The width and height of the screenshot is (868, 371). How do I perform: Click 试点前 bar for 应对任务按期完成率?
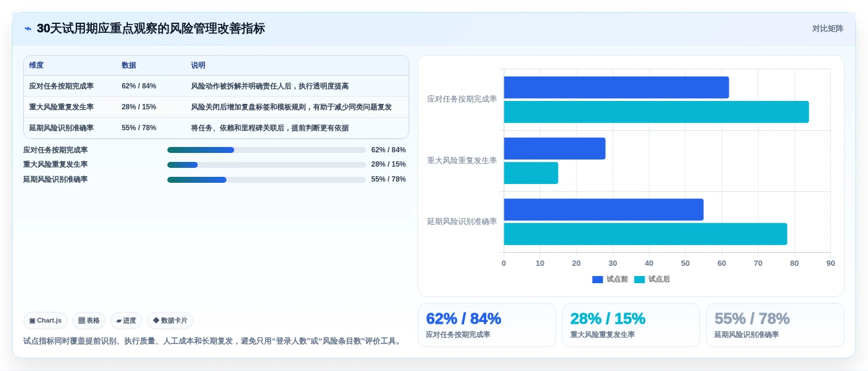(x=617, y=87)
